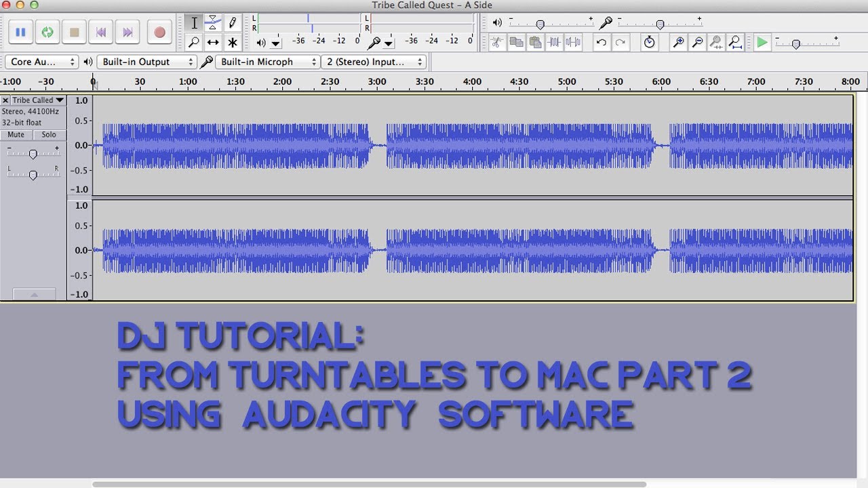The width and height of the screenshot is (868, 488).
Task: Start recording with the red Record button
Action: point(159,32)
